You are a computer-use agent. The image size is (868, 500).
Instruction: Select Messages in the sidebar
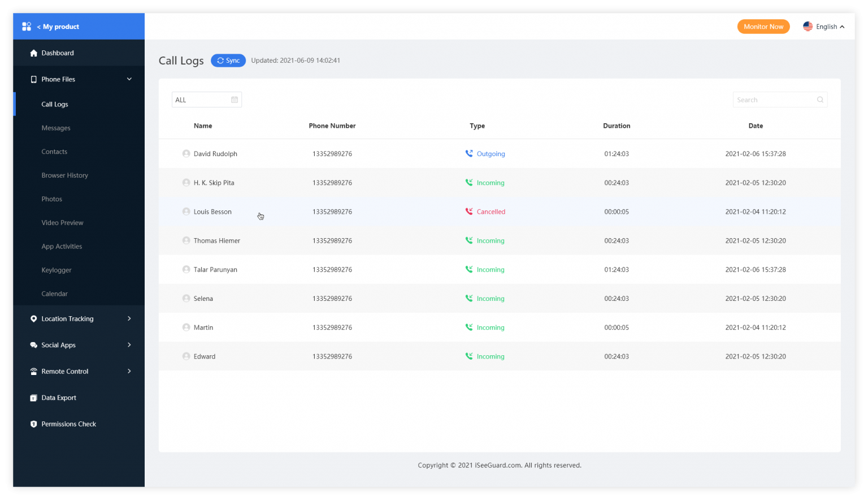coord(56,128)
